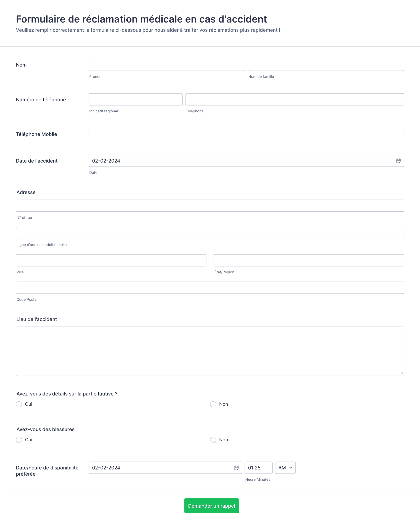Viewport: 420px width, 525px height.
Task: Click the État/Région input field
Action: (x=309, y=260)
